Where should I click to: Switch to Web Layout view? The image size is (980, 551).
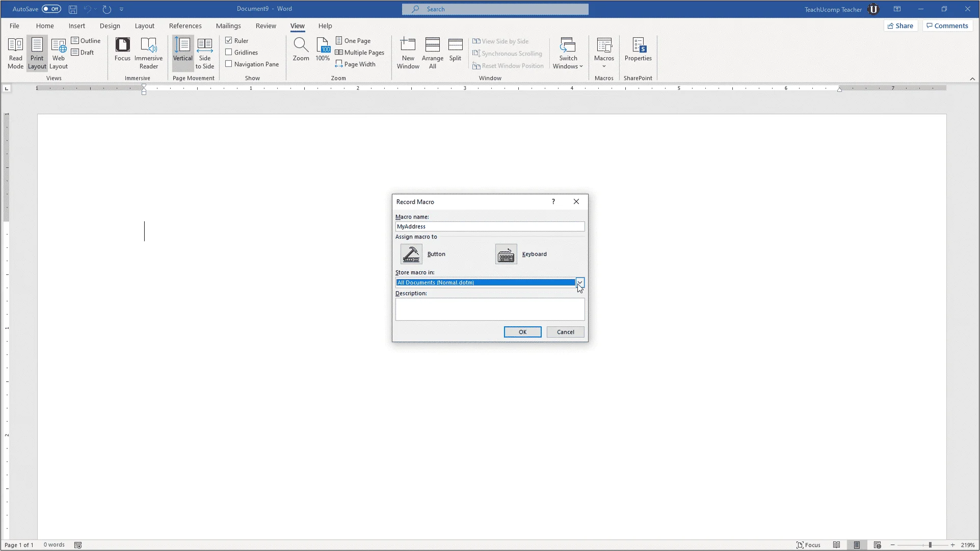click(x=58, y=53)
